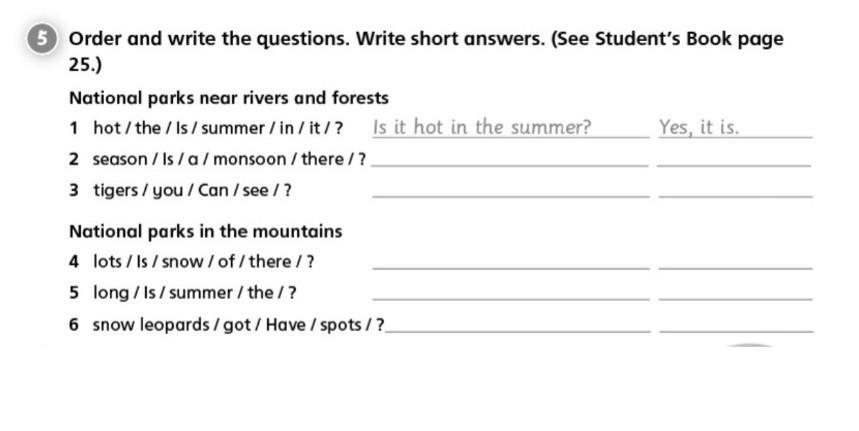Viewport: 859px width, 431px height.
Task: Click the short answer blank for item 4
Action: (736, 261)
